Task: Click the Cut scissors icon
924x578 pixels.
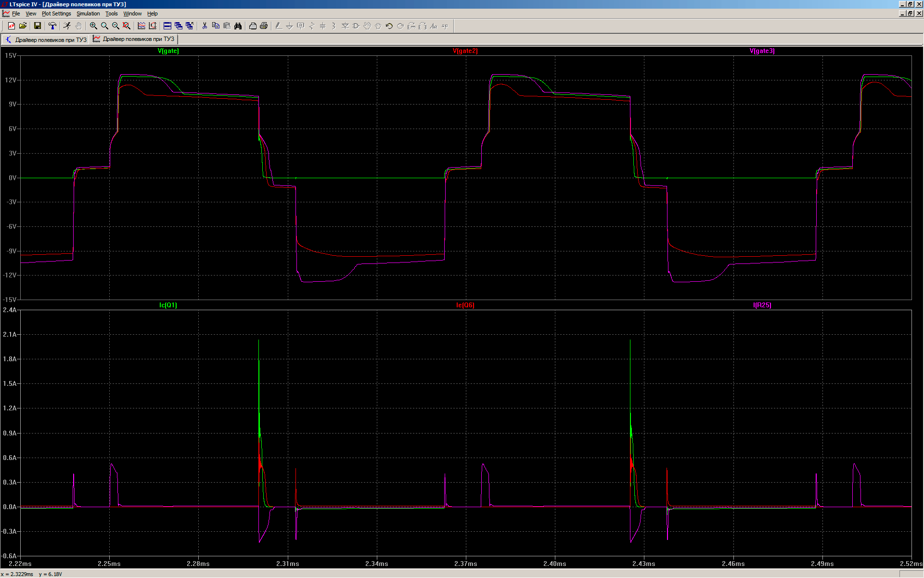Action: [x=205, y=26]
